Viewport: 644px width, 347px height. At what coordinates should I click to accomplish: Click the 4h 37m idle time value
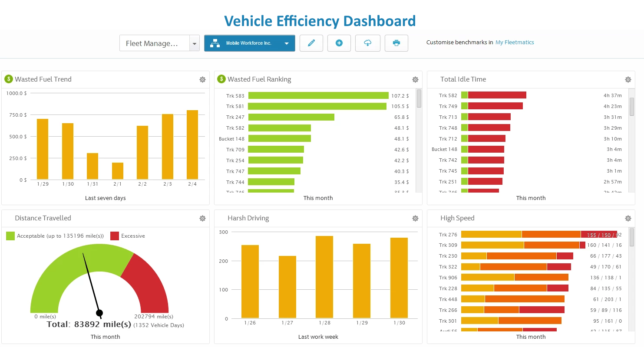coord(613,95)
